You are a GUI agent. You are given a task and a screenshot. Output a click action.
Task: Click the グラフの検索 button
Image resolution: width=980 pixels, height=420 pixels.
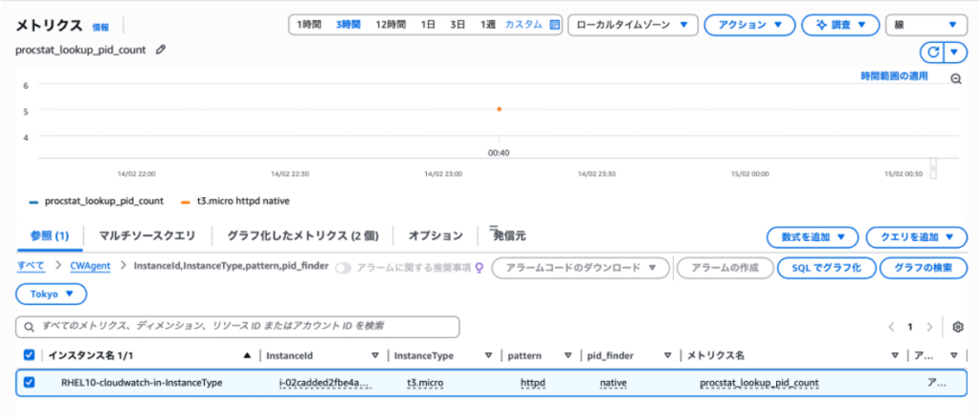point(924,268)
